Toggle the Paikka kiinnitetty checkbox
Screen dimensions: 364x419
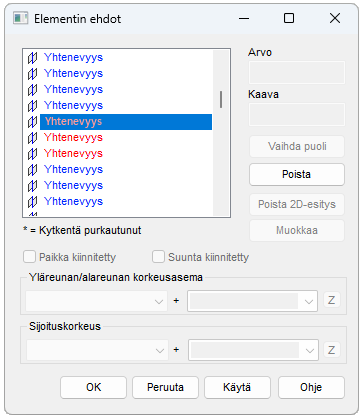pyautogui.click(x=29, y=257)
